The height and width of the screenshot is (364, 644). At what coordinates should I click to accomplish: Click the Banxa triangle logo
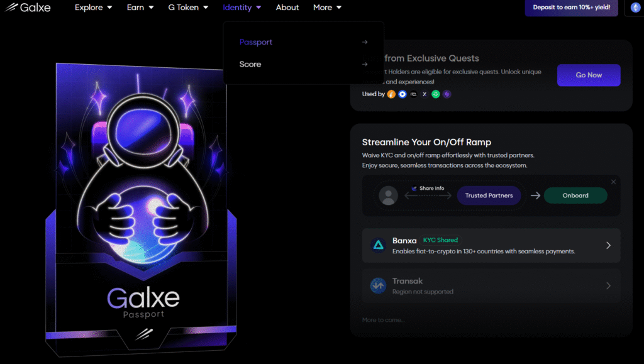[378, 245]
